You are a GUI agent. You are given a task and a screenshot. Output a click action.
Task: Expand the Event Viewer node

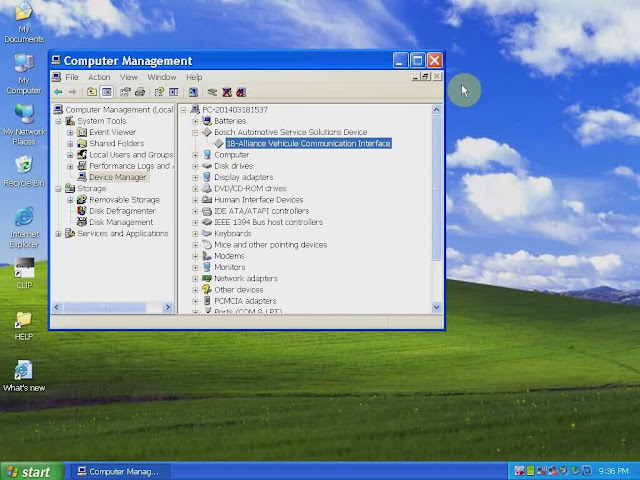(x=70, y=133)
